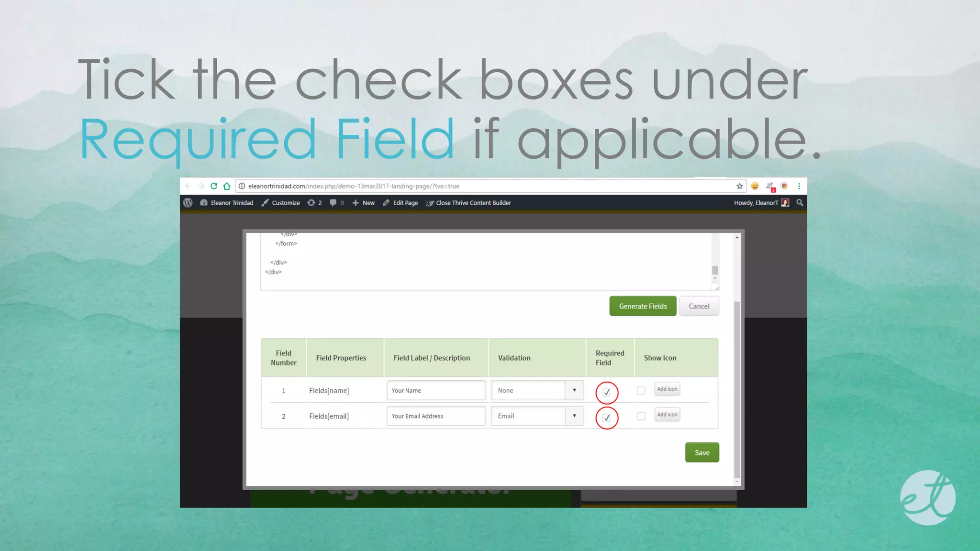Click the Show Icon column header

(x=676, y=358)
